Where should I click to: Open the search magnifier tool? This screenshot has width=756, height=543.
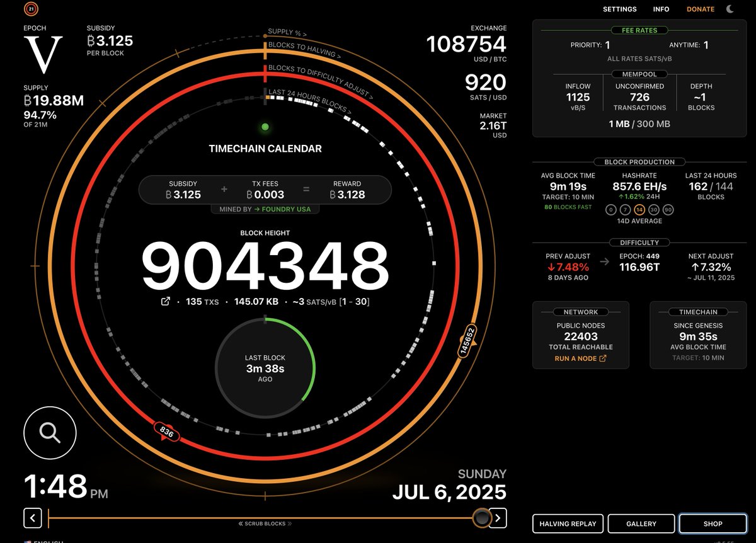point(50,433)
